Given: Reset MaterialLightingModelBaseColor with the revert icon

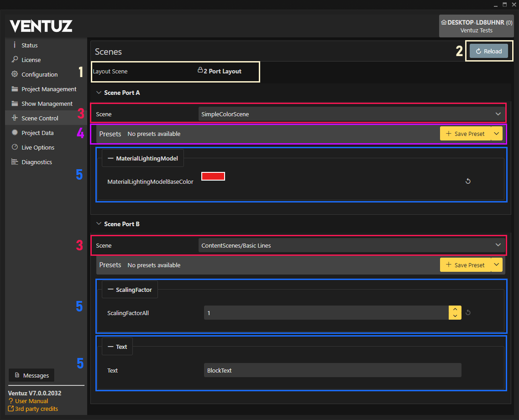Looking at the screenshot, I should tap(468, 181).
